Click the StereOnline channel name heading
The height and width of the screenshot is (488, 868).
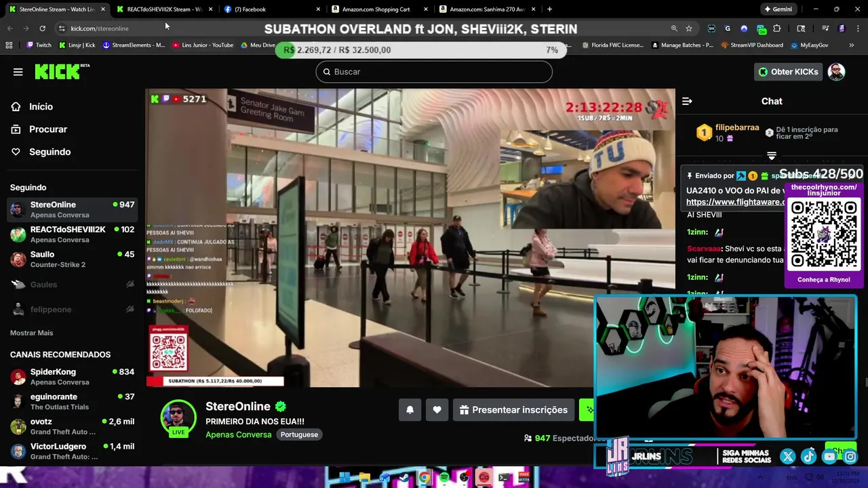click(238, 406)
